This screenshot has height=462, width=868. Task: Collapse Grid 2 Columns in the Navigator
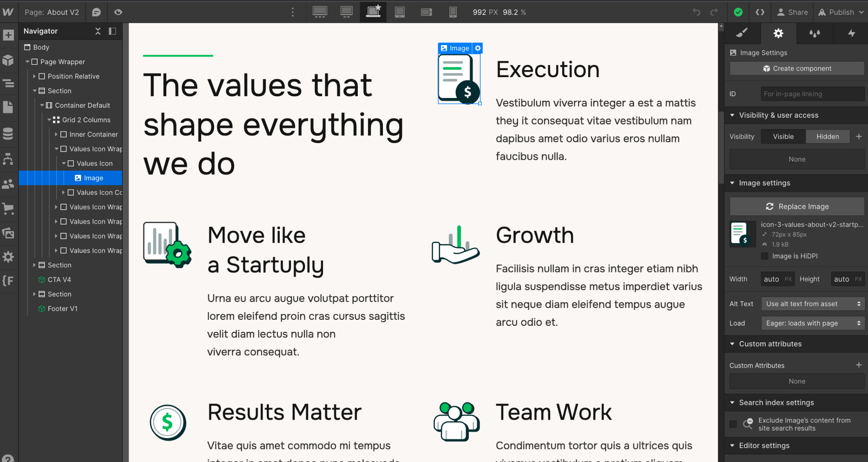click(49, 119)
